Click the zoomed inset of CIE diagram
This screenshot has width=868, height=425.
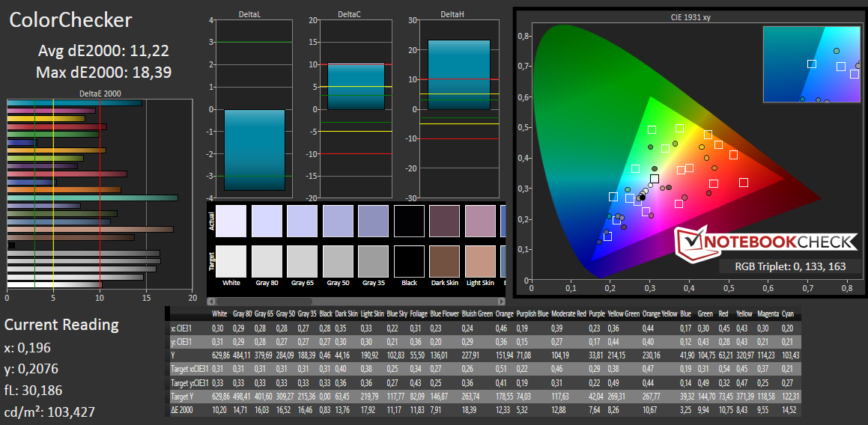[x=811, y=64]
